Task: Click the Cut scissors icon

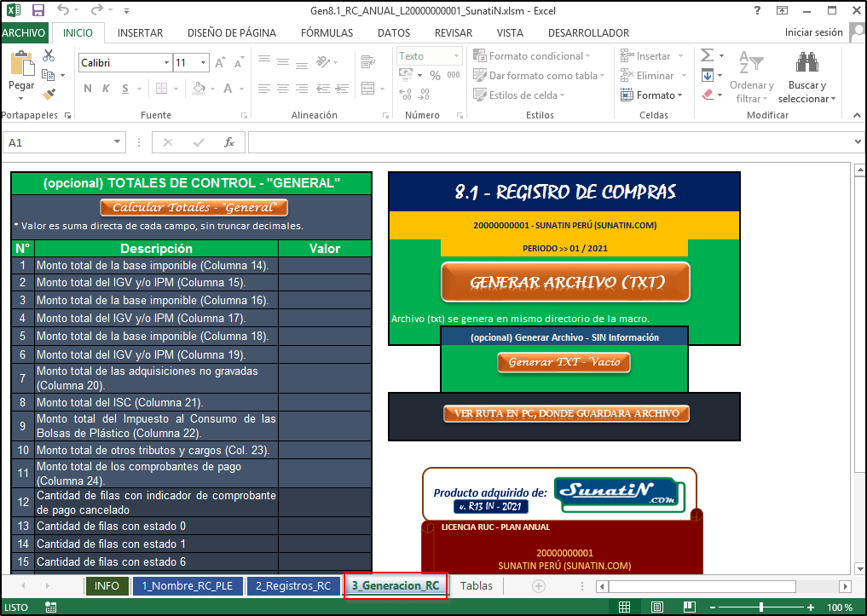Action: pyautogui.click(x=49, y=55)
